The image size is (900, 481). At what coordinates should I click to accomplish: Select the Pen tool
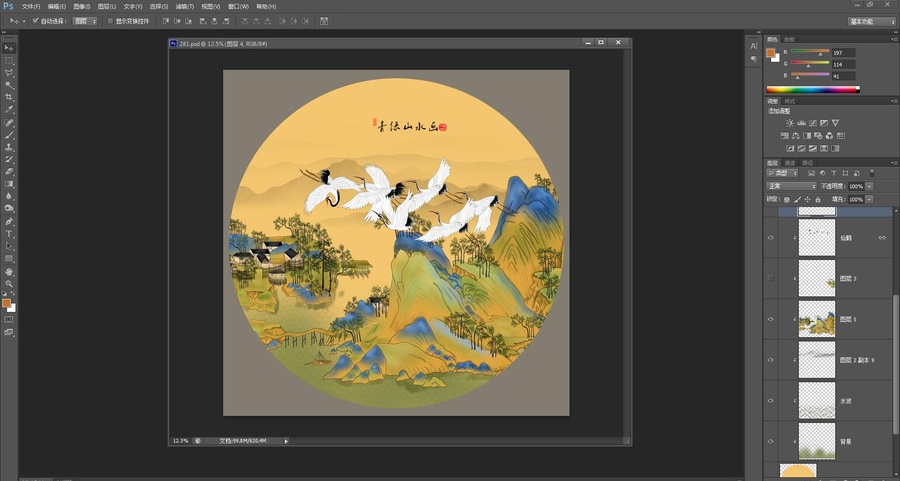click(x=9, y=222)
